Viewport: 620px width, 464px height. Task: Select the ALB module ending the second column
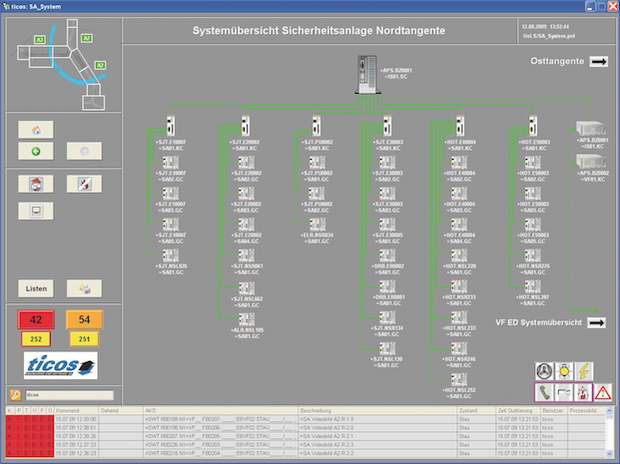coord(247,320)
